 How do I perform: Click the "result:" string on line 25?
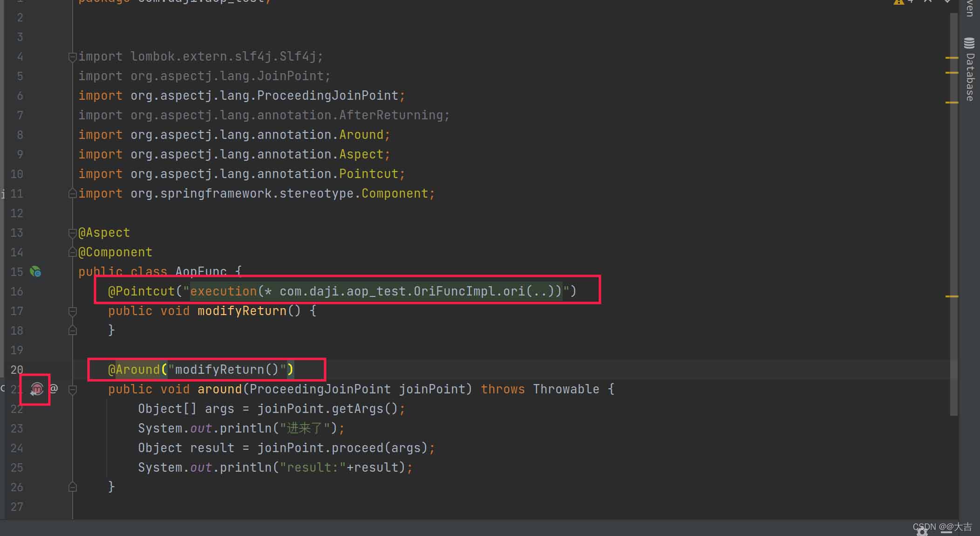pos(313,467)
